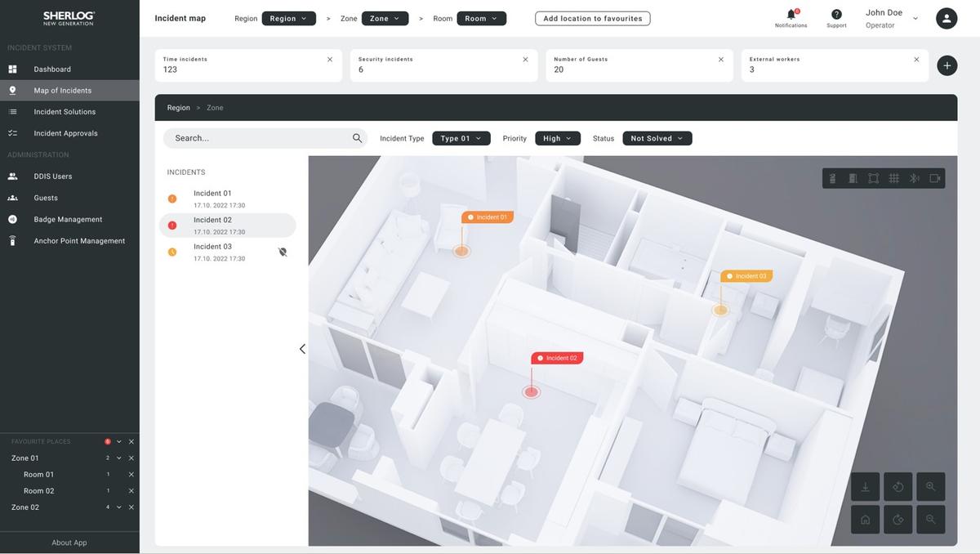Click the user profile avatar
Screen dimensions: 980x554
(x=947, y=18)
